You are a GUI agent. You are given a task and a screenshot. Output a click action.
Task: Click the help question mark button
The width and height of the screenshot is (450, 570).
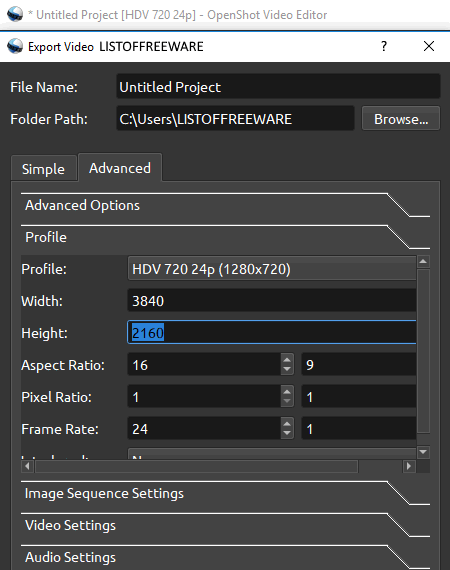click(384, 46)
